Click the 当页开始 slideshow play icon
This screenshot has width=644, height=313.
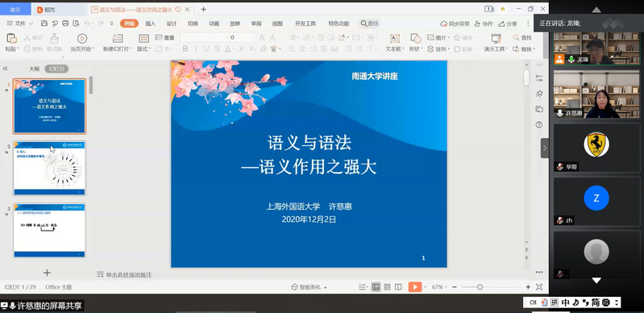pyautogui.click(x=82, y=38)
